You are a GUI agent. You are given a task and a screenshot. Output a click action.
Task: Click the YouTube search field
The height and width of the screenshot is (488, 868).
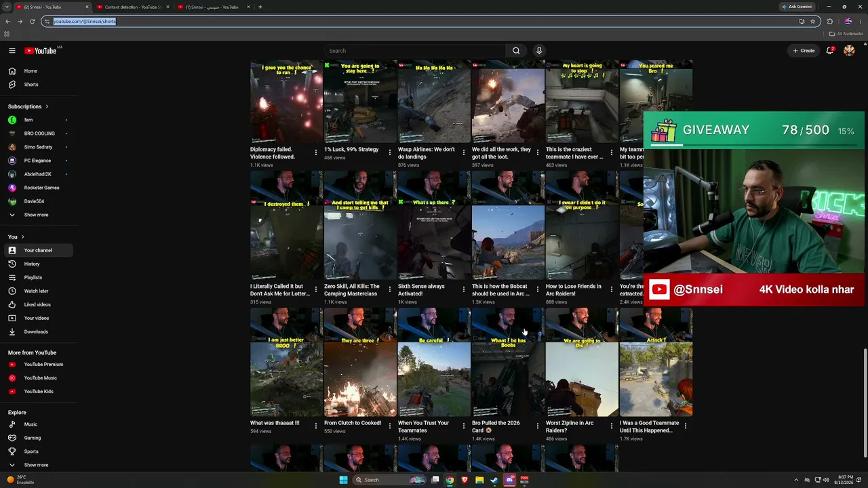coord(414,51)
